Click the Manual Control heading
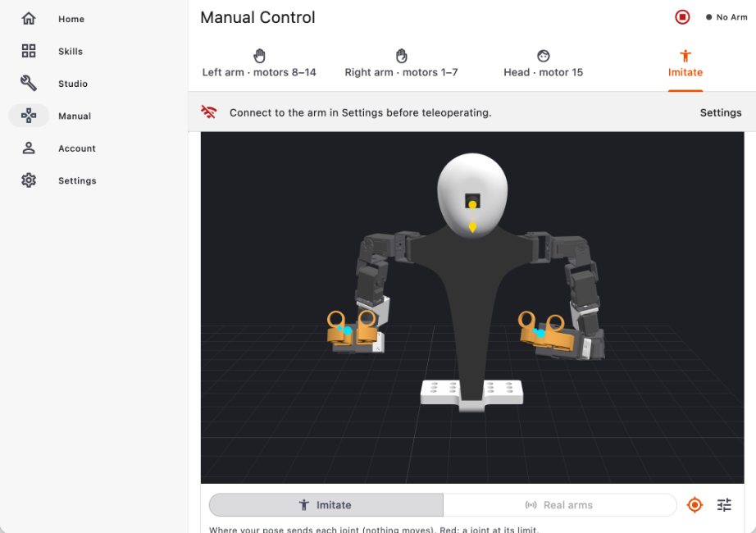The height and width of the screenshot is (533, 756). click(257, 18)
